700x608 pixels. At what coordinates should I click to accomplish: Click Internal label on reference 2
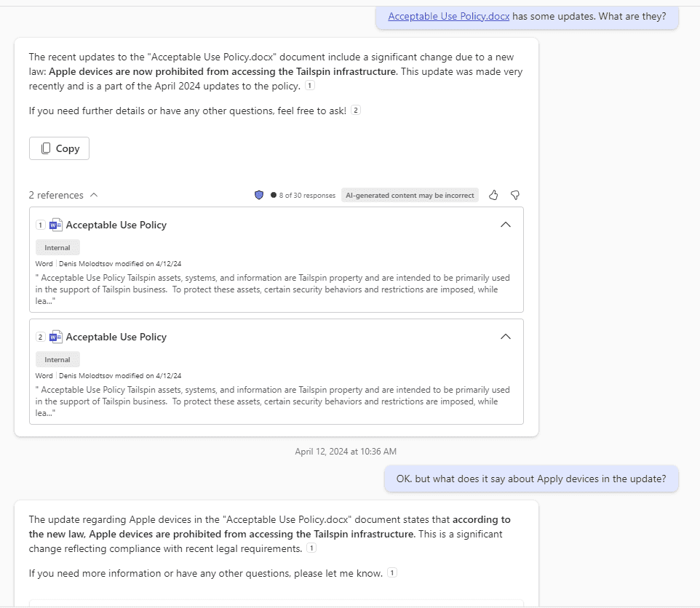point(57,359)
